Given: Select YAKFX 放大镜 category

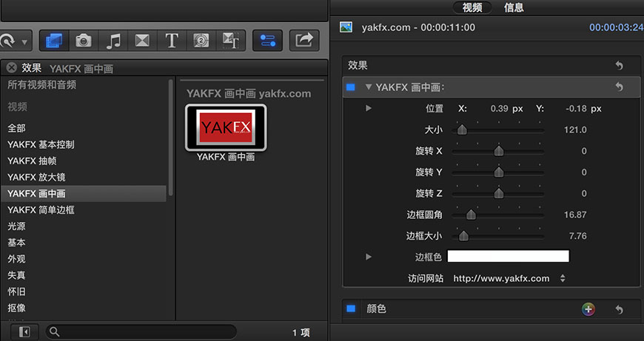Looking at the screenshot, I should point(36,178).
